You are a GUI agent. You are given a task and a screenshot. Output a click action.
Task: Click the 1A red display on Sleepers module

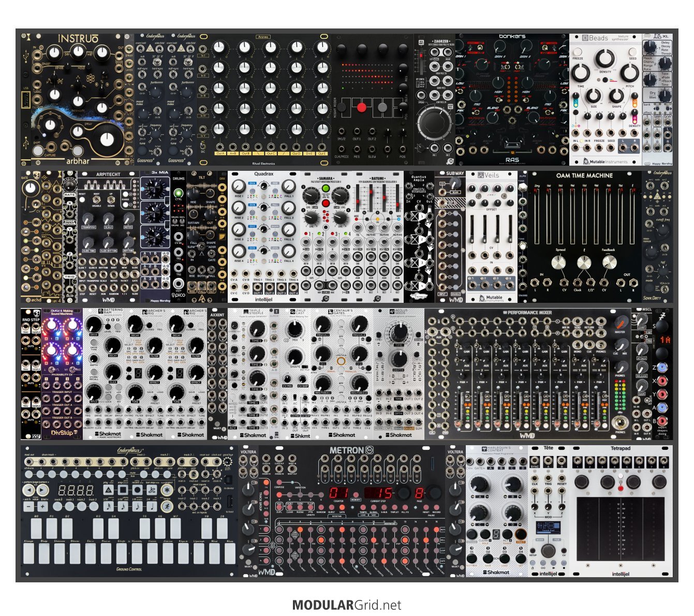click(x=666, y=340)
